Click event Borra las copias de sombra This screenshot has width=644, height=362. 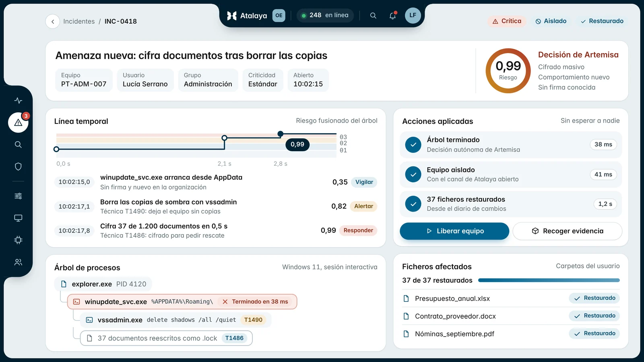215,206
